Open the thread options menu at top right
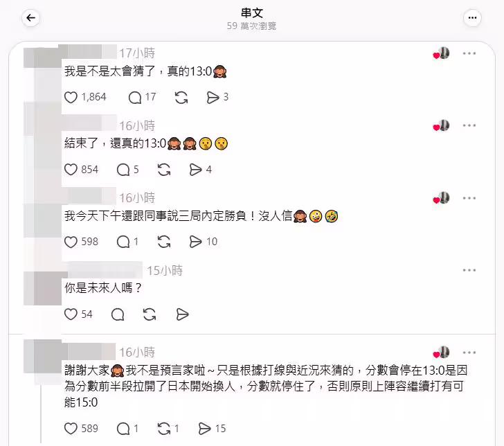504x446 pixels. [x=472, y=18]
